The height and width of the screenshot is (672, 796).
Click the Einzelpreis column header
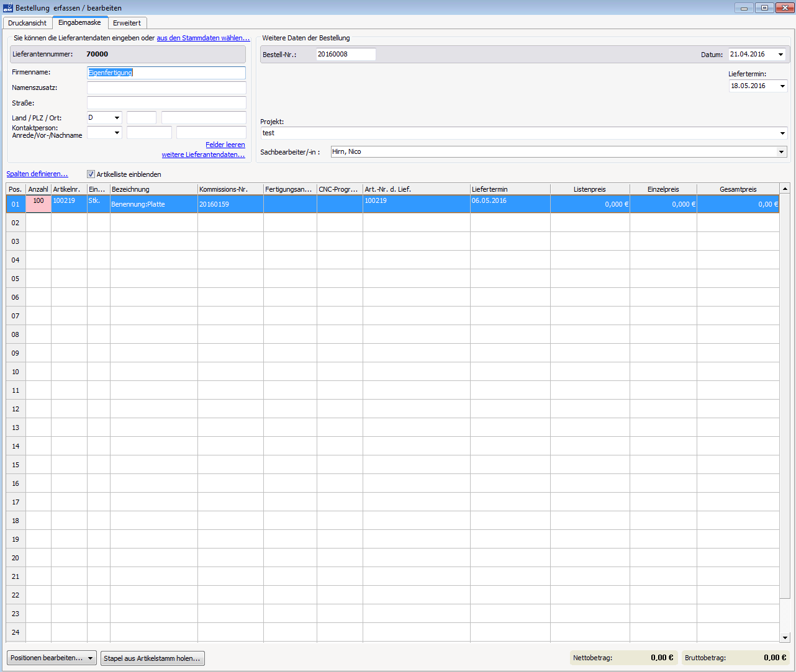click(x=663, y=189)
